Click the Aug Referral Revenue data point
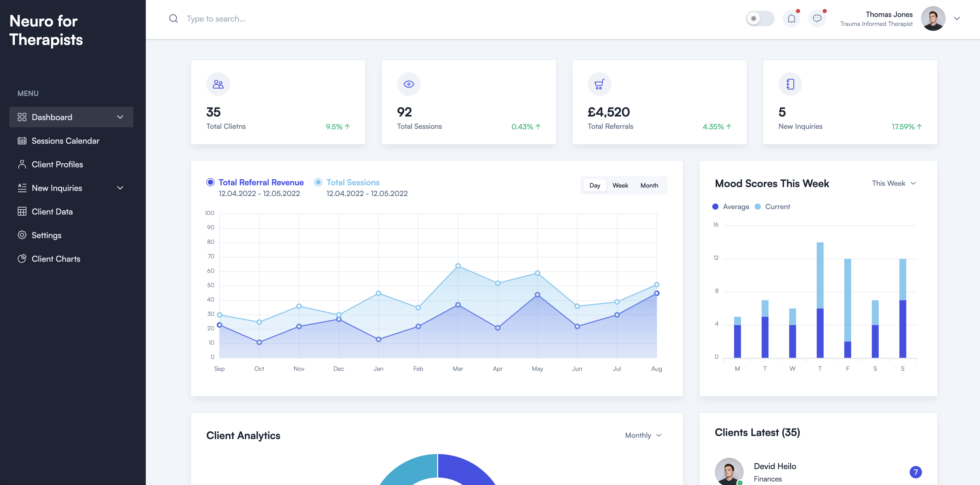This screenshot has width=980, height=485. pyautogui.click(x=656, y=293)
